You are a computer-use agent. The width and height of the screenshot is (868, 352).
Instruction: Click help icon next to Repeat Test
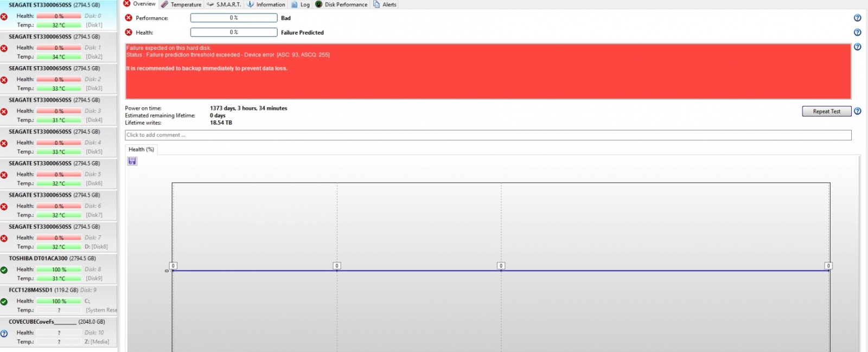(x=857, y=111)
